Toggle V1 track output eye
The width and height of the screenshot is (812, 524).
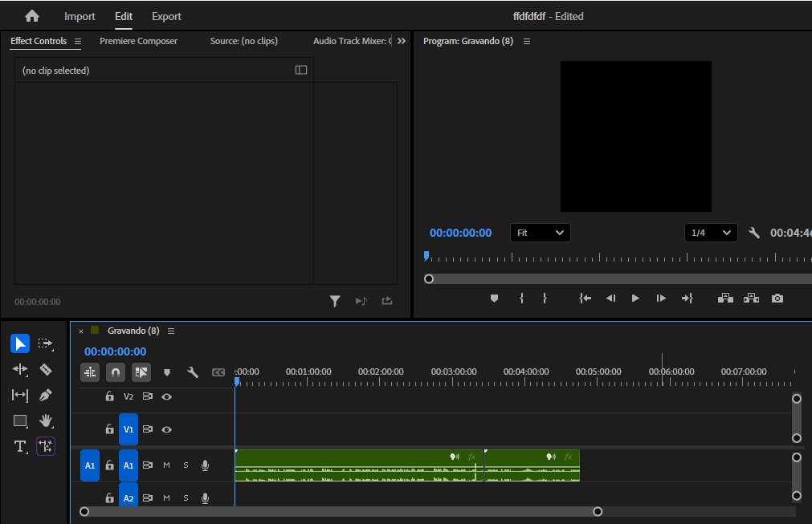166,429
